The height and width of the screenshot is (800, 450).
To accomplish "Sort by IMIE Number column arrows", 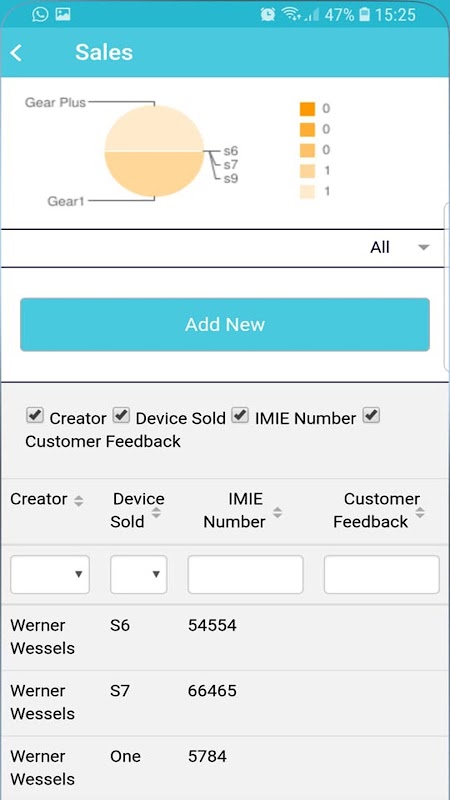I will point(277,513).
